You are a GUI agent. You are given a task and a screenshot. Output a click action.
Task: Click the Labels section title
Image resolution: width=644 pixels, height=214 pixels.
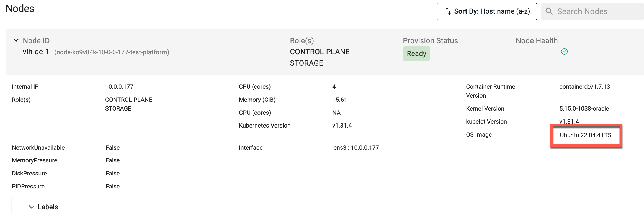coord(48,207)
